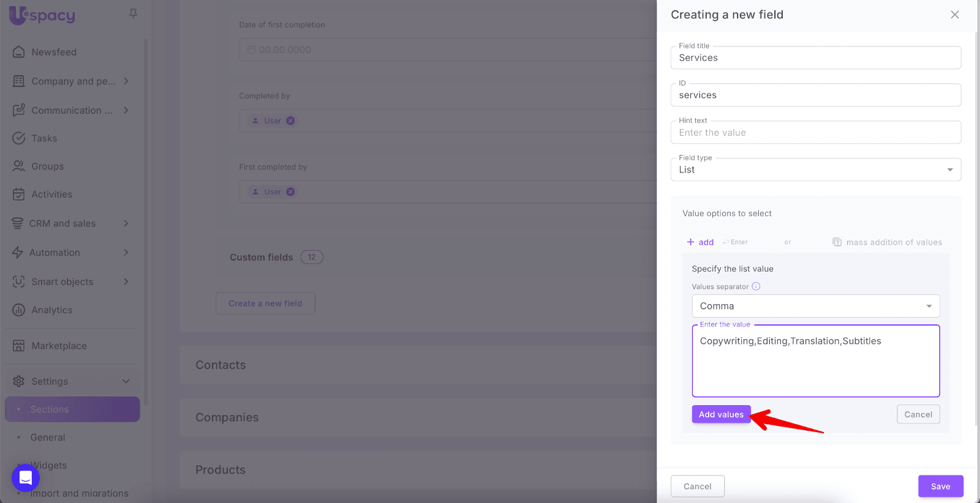Remove the User chip under Completed by
Image resolution: width=980 pixels, height=503 pixels.
point(291,121)
